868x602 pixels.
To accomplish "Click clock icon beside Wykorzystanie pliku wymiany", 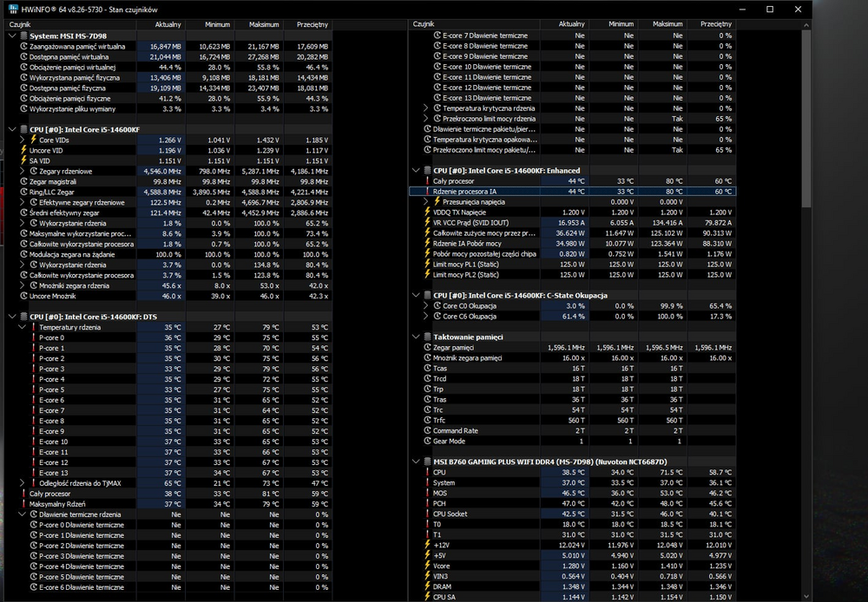I will [x=23, y=109].
